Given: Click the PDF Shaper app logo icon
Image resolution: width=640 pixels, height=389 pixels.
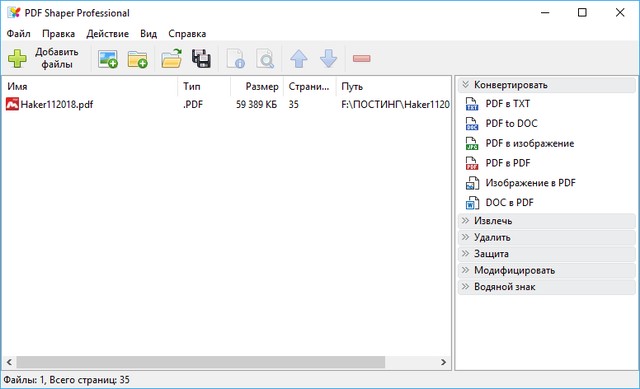Looking at the screenshot, I should point(13,13).
